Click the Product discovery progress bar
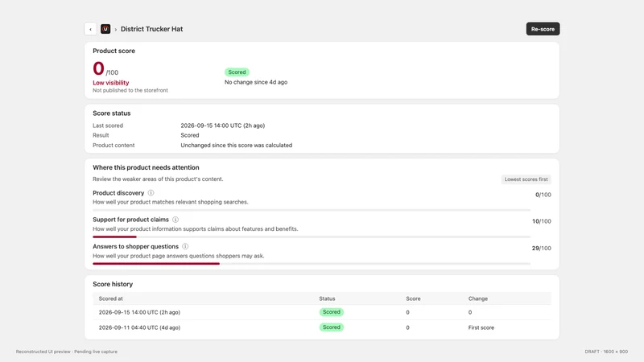Image resolution: width=644 pixels, height=362 pixels. [312, 210]
